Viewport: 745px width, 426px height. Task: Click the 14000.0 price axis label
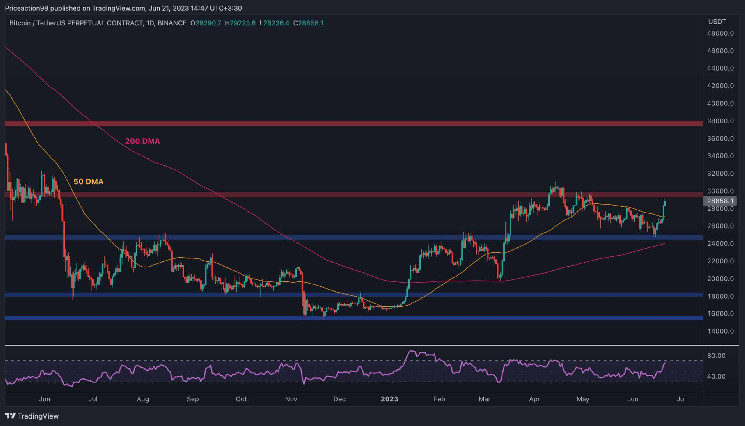720,331
